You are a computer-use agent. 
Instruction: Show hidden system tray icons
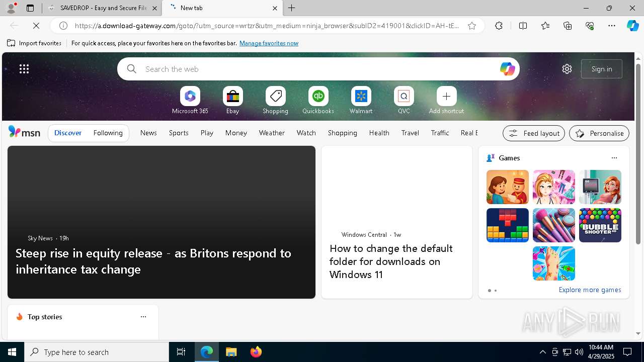pos(542,352)
